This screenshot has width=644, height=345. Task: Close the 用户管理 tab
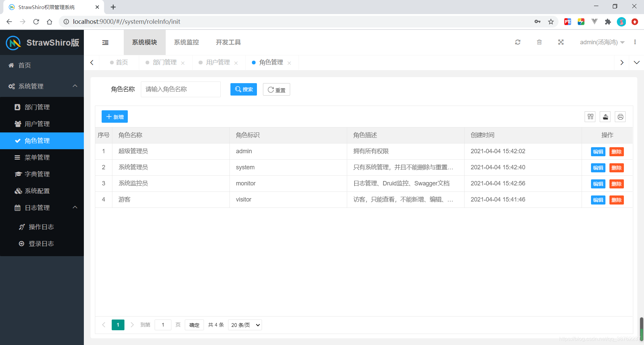[x=236, y=63]
